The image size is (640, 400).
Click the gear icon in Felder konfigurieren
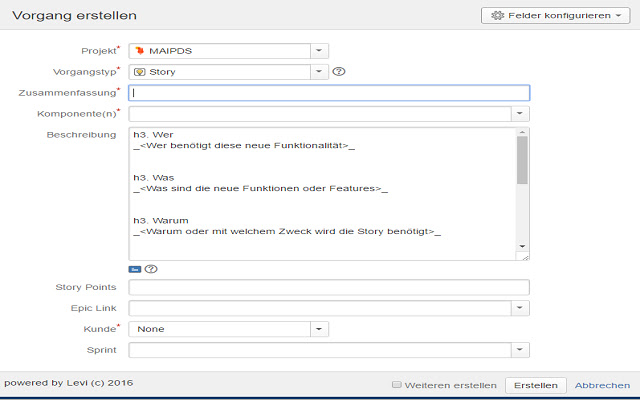point(497,16)
